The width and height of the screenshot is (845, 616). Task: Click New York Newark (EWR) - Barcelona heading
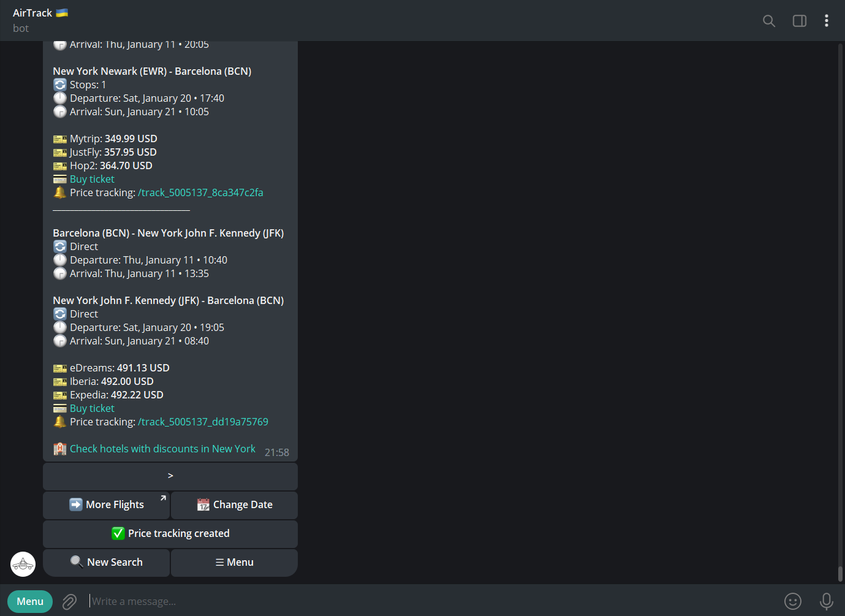click(x=152, y=71)
